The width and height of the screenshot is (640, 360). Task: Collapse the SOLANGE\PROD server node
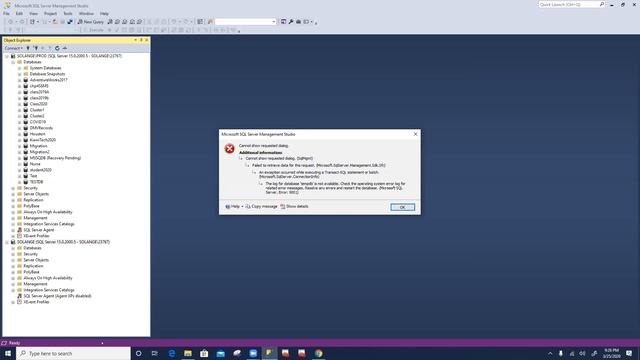7,56
